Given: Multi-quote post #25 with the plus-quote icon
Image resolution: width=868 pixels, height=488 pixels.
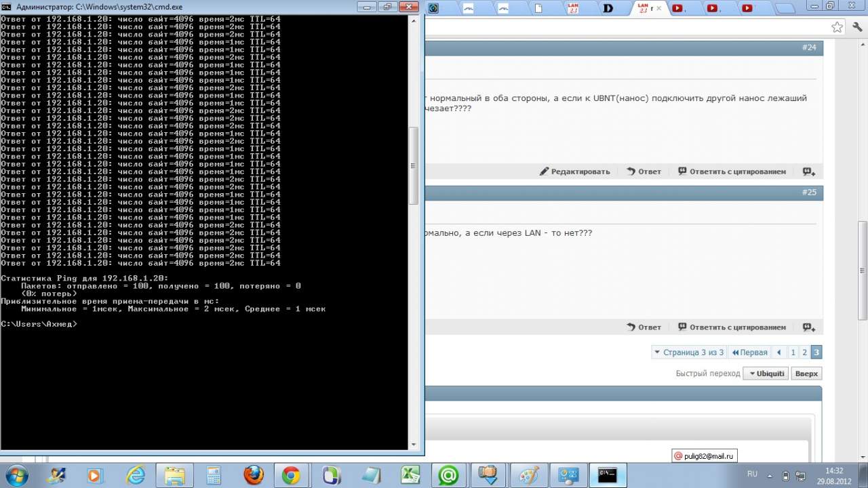Looking at the screenshot, I should tap(809, 327).
